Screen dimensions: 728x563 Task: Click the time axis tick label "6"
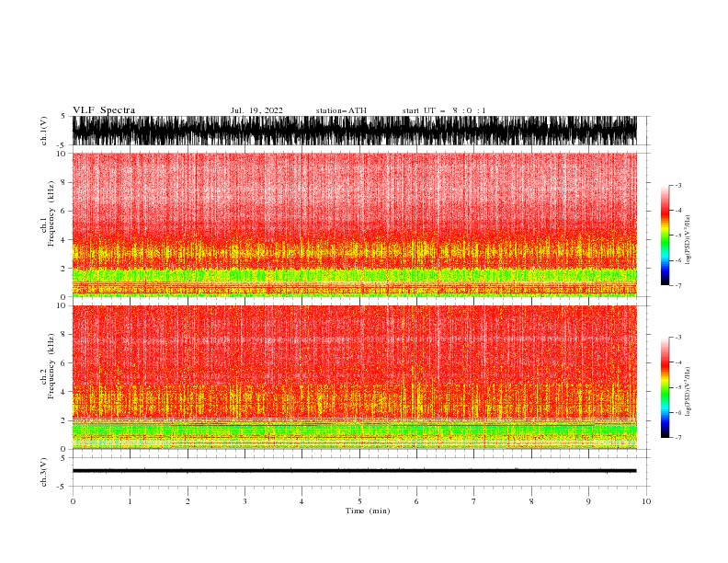pos(416,501)
